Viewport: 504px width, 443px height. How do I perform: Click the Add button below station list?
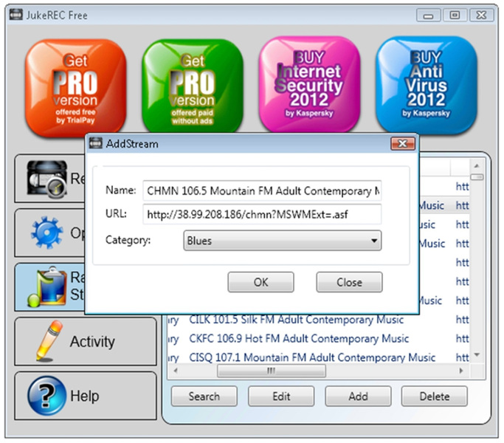358,396
